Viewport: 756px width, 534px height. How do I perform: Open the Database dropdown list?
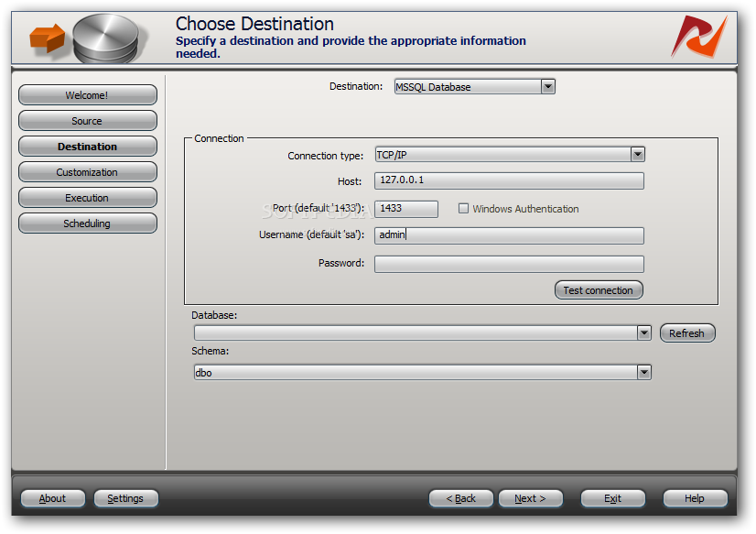(644, 332)
